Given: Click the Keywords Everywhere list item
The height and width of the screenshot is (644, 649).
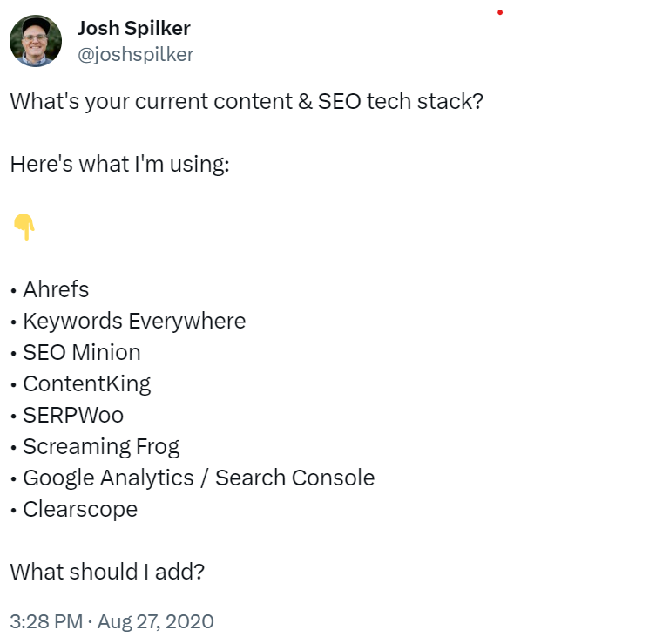Looking at the screenshot, I should point(134,321).
